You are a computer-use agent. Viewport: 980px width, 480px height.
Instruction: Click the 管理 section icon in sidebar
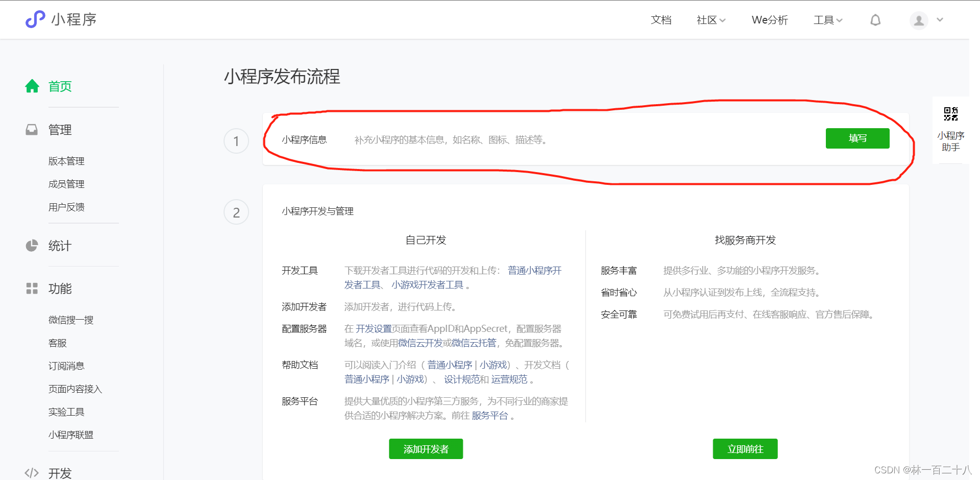32,129
